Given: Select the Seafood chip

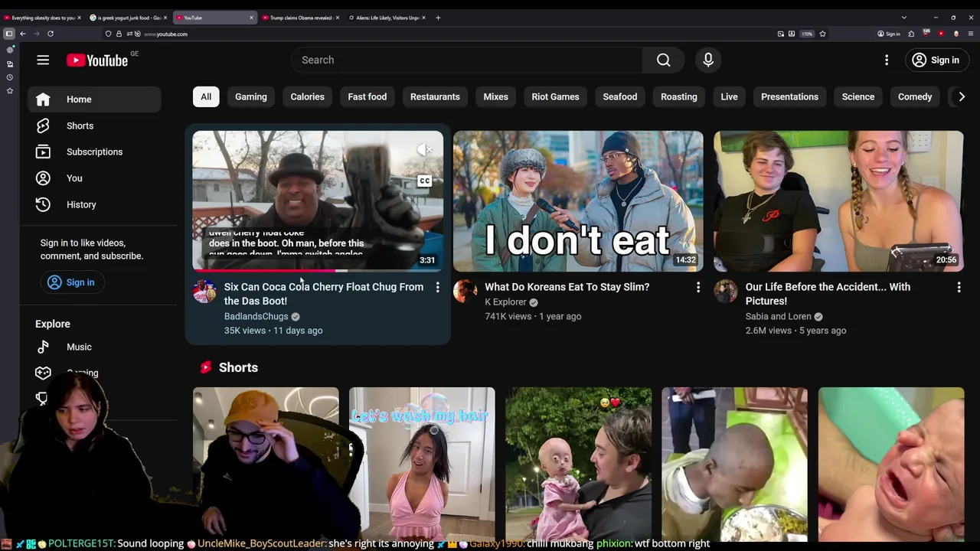Looking at the screenshot, I should tap(620, 96).
